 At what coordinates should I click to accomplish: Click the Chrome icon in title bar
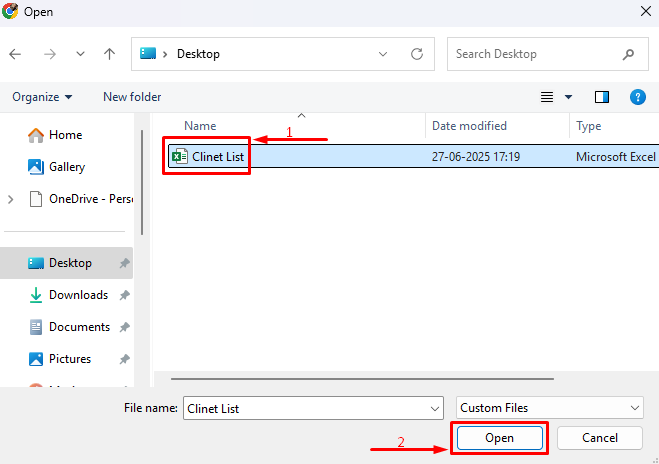coord(10,11)
